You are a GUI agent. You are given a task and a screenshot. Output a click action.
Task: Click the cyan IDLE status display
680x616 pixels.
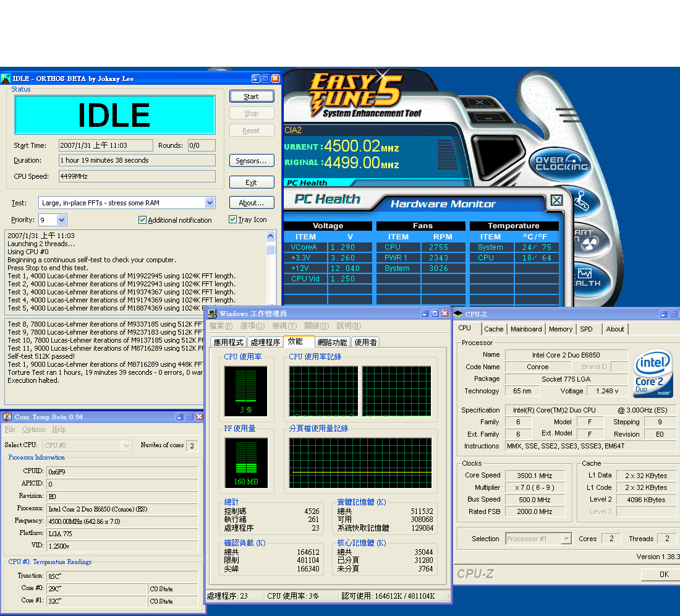115,114
